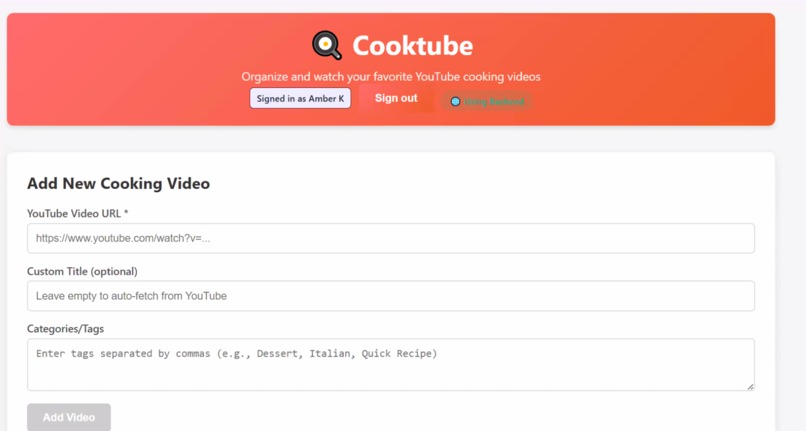Click the Add Video button

click(x=69, y=417)
